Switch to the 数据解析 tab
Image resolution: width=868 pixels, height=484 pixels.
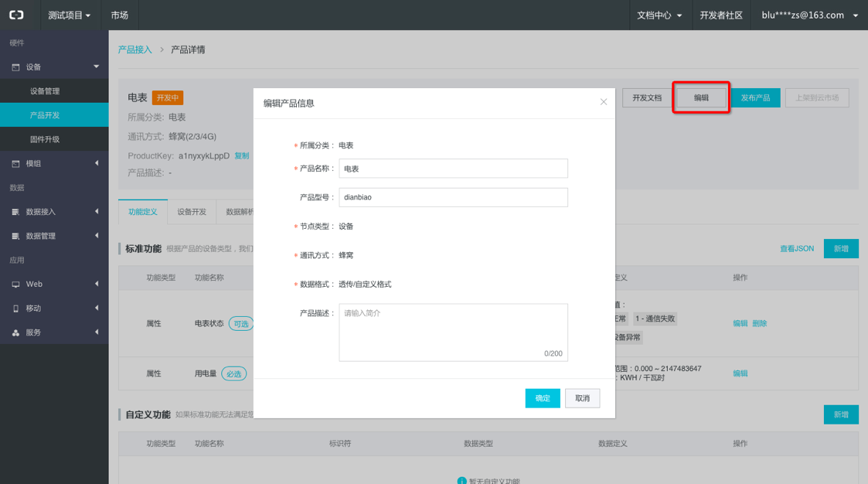(x=239, y=212)
